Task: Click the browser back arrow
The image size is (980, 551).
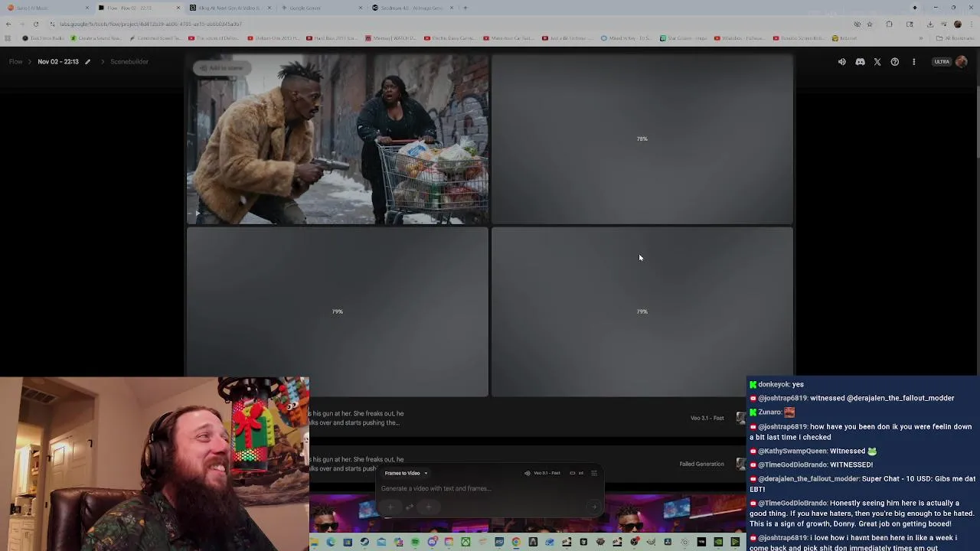Action: (x=8, y=24)
